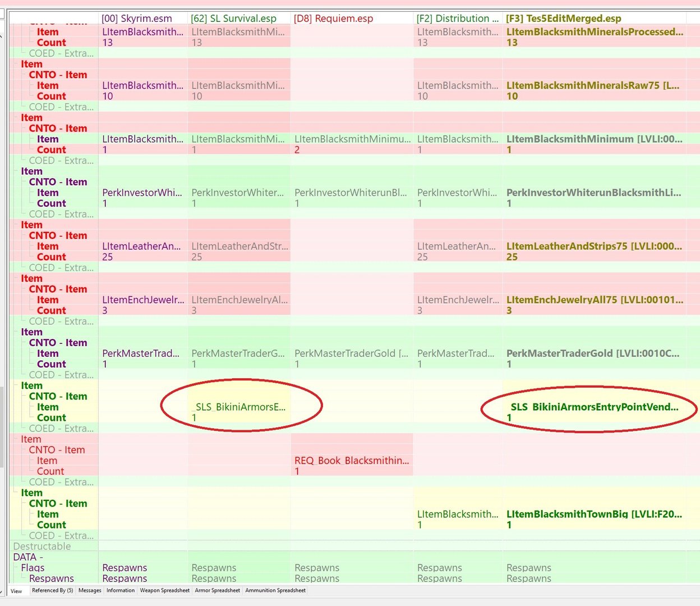Image resolution: width=700 pixels, height=606 pixels.
Task: Click Count value 13 in Skyrim.esm column
Action: [108, 43]
